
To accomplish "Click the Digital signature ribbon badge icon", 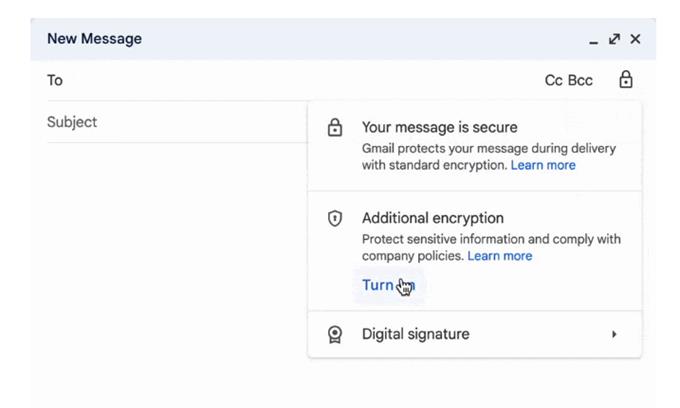I will tap(334, 334).
